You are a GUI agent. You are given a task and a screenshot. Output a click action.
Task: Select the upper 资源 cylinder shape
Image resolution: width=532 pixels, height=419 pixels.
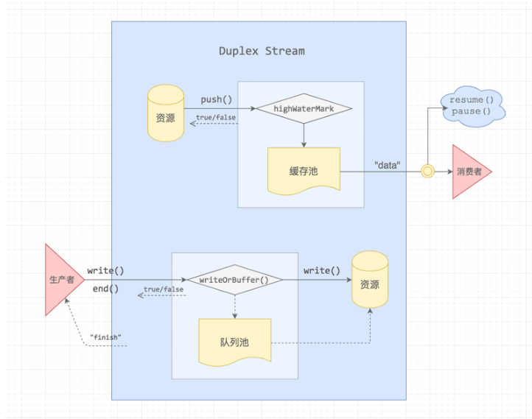(x=166, y=113)
